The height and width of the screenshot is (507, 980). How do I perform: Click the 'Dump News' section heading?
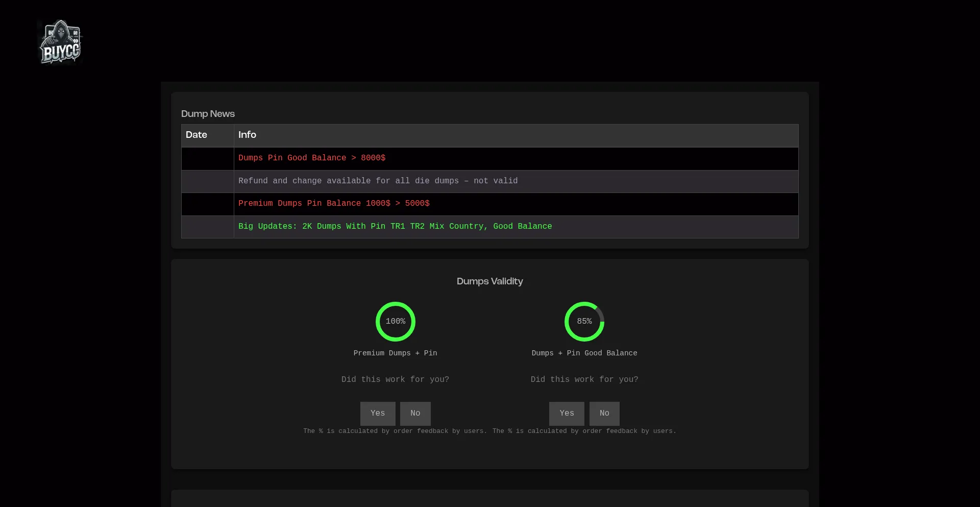208,114
